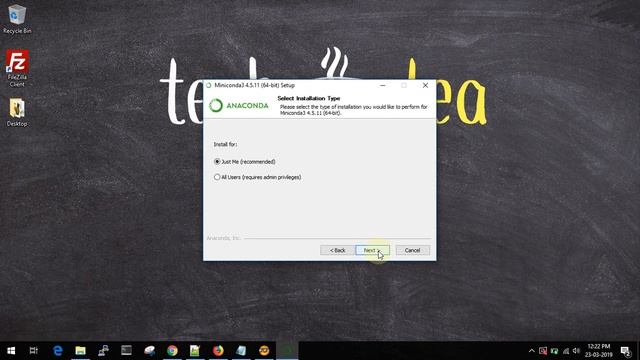
Task: Select the All Users radio option
Action: (x=217, y=177)
